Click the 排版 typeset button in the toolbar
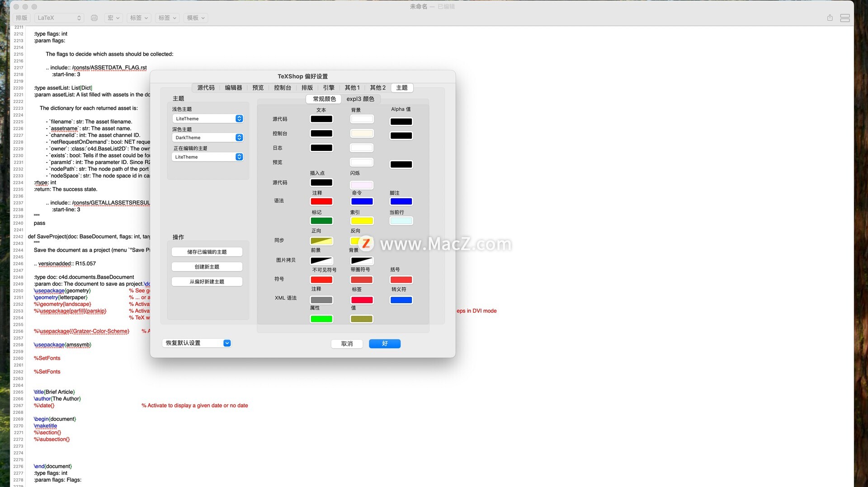Screen dimensions: 868x487 click(22, 18)
